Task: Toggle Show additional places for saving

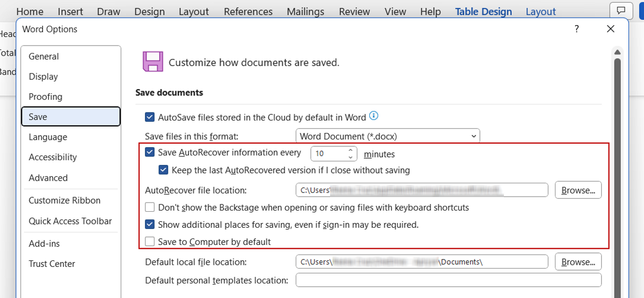Action: click(x=150, y=225)
